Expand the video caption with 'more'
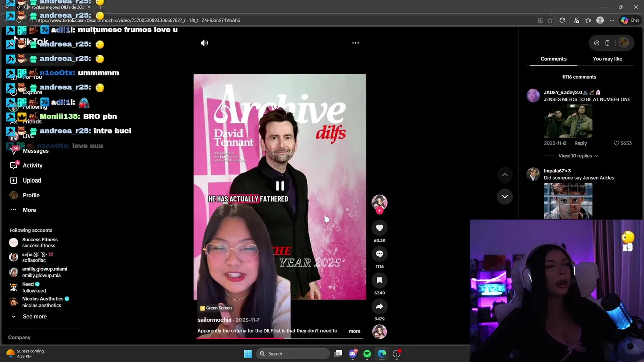This screenshot has height=362, width=644. [x=355, y=331]
